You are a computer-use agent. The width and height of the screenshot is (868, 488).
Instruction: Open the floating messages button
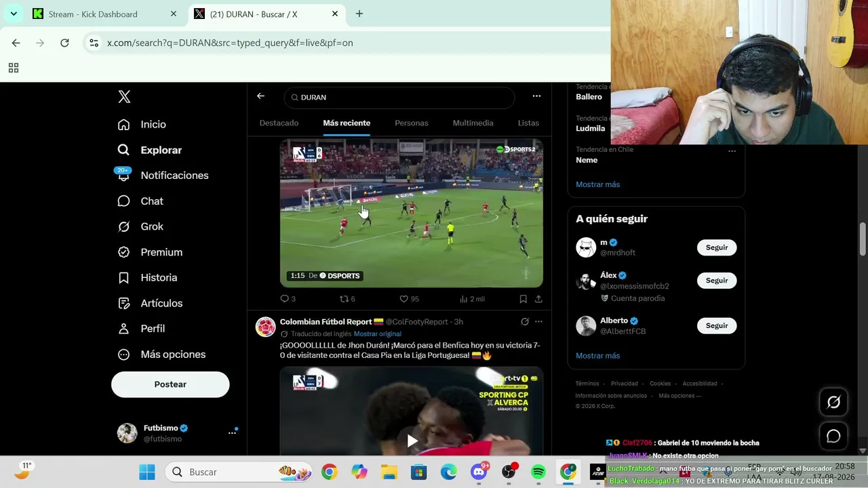coord(833,436)
